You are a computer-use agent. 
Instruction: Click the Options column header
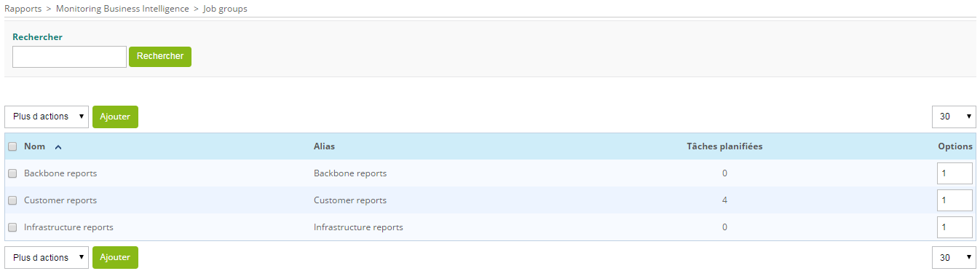tap(955, 146)
